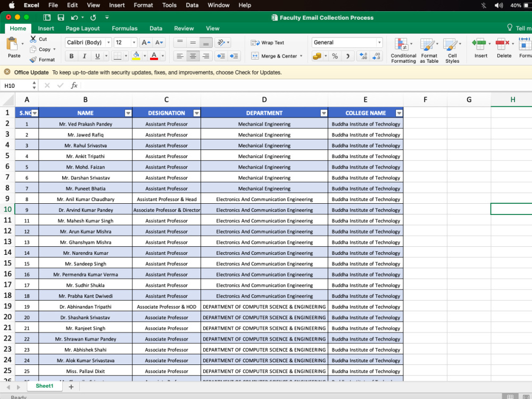
Task: Add a new sheet with plus button
Action: click(x=71, y=387)
